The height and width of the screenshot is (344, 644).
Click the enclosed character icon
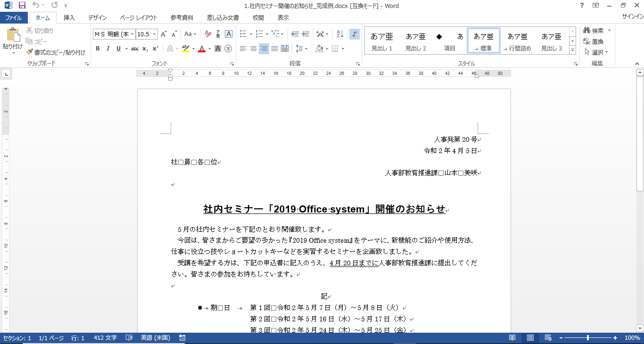coord(228,49)
